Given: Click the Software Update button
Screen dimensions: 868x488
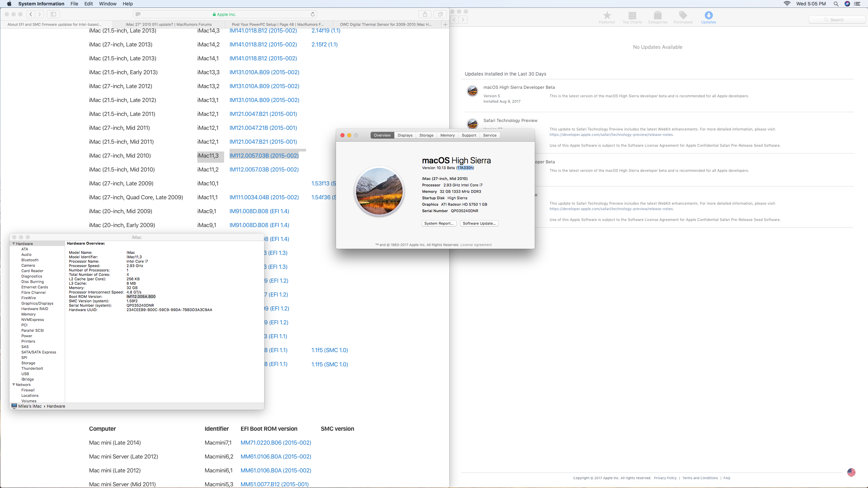Looking at the screenshot, I should (x=479, y=223).
